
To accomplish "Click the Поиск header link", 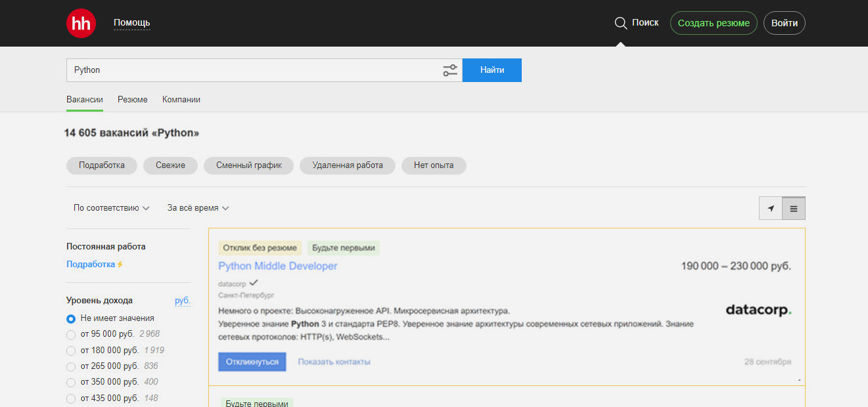I will point(645,23).
